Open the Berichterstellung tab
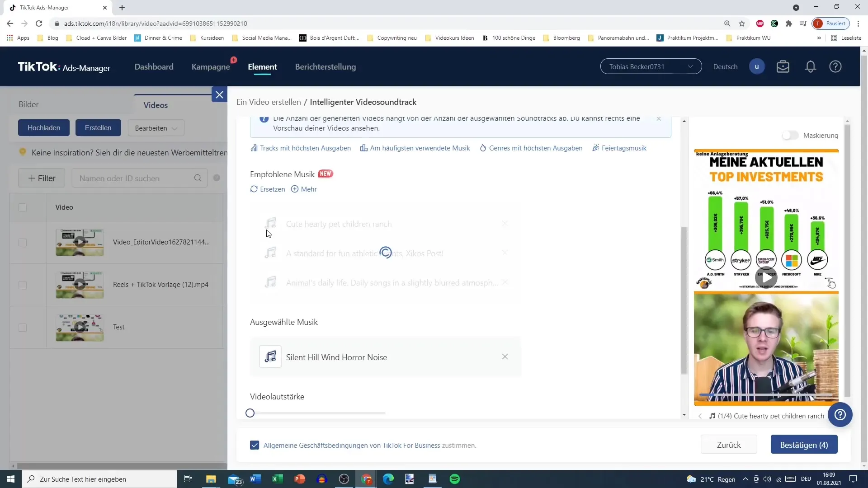Viewport: 868px width, 488px height. coord(325,67)
